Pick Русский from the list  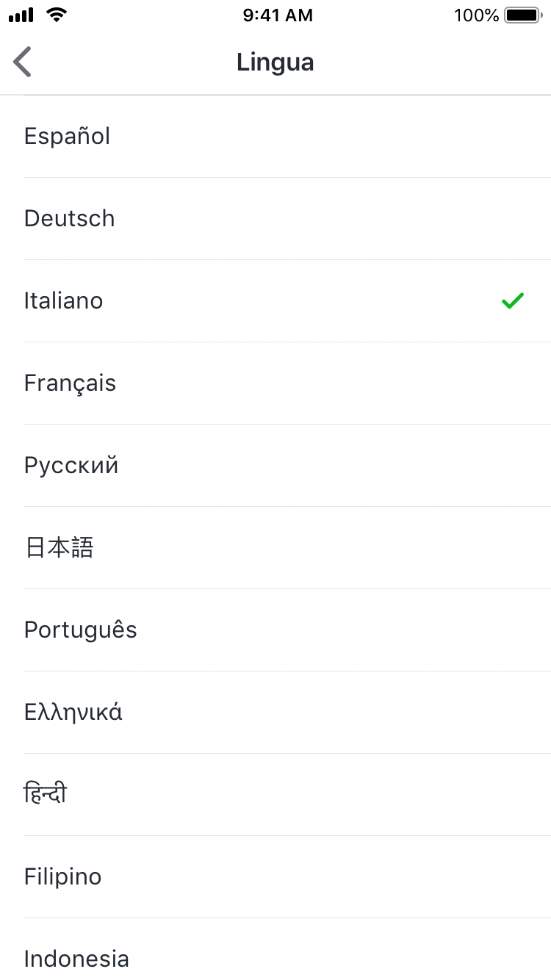[x=71, y=465]
